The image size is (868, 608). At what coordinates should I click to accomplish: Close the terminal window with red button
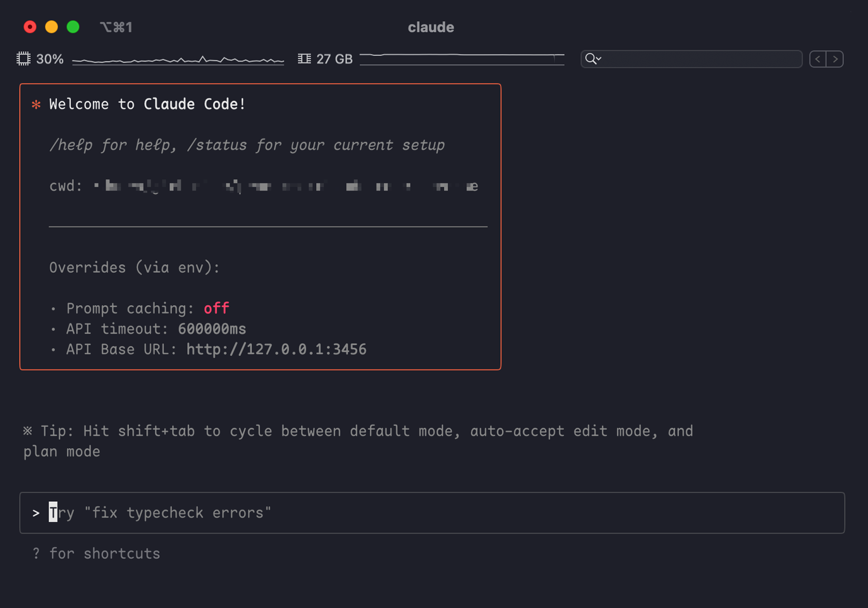(30, 27)
